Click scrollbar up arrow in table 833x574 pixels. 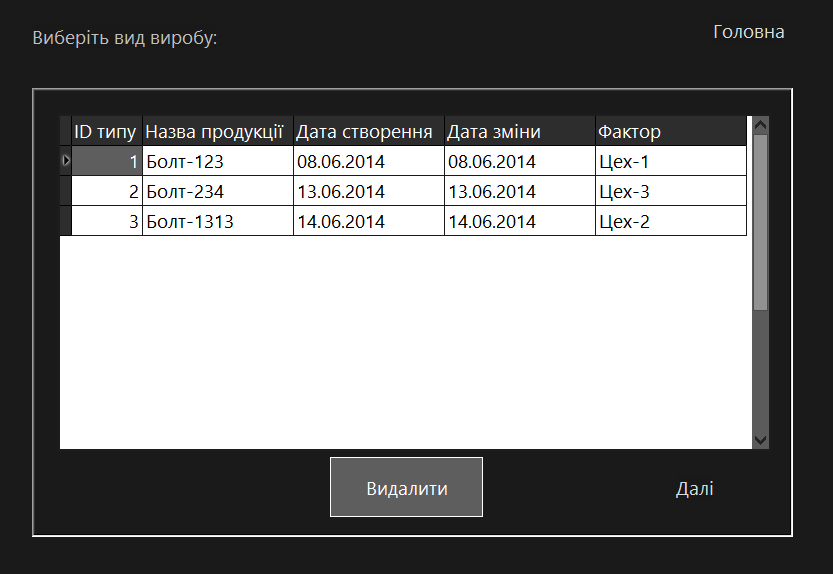[760, 125]
